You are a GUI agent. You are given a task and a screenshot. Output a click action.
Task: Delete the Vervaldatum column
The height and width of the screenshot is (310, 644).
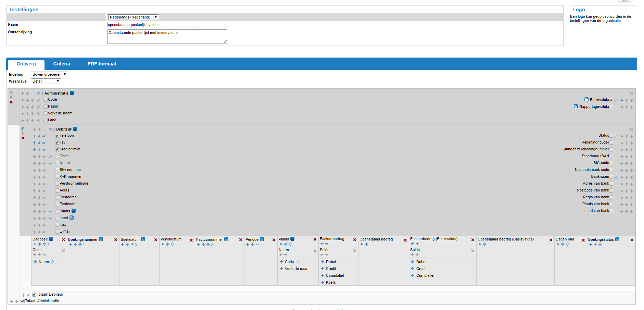(x=191, y=240)
